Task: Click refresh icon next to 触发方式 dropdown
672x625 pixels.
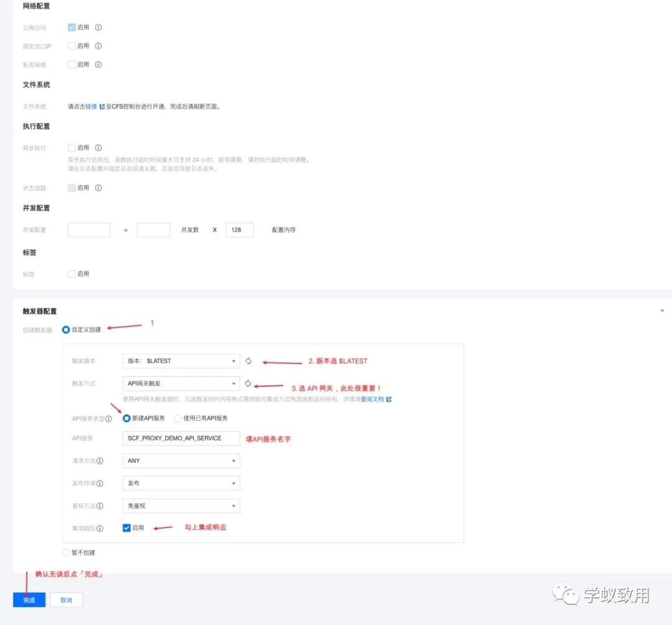Action: pyautogui.click(x=249, y=383)
